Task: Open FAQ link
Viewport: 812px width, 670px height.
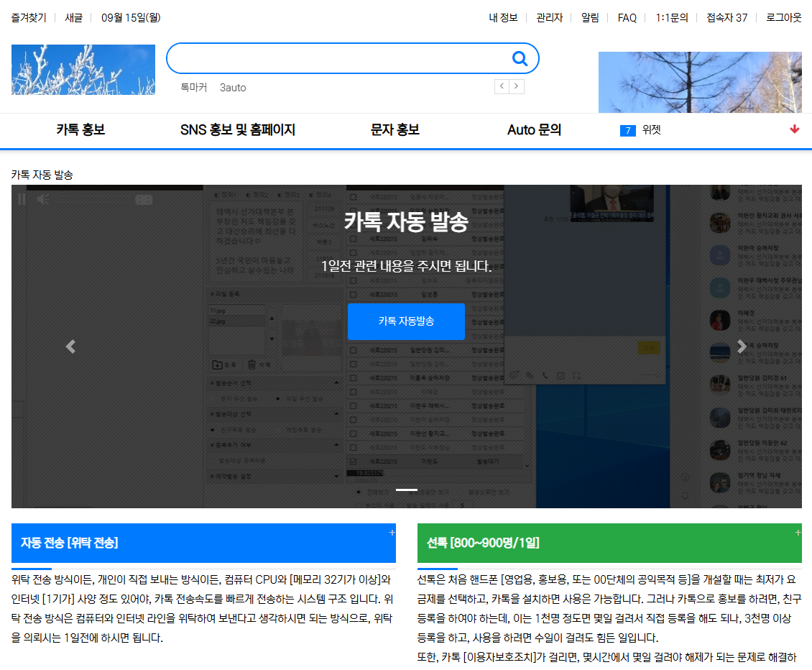Action: pyautogui.click(x=627, y=18)
